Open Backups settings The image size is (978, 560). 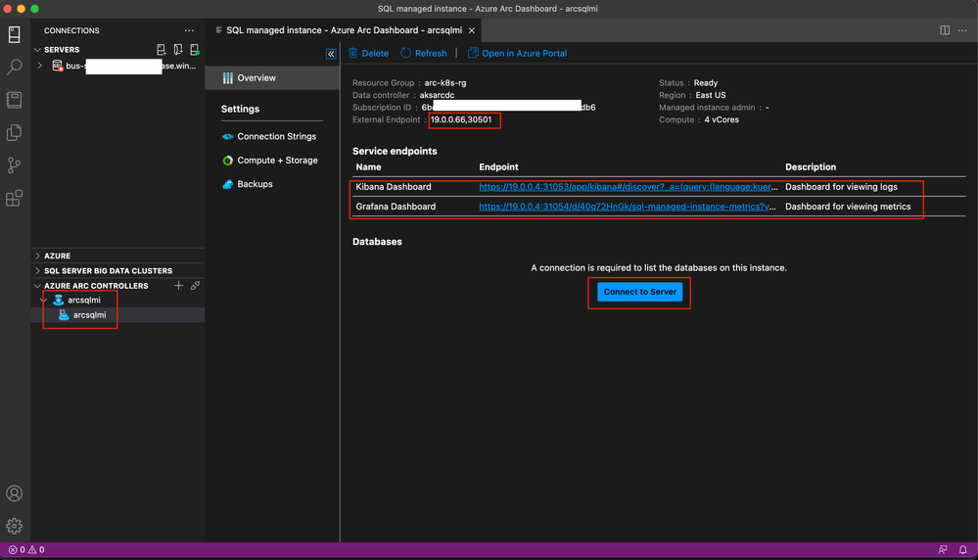pos(248,184)
